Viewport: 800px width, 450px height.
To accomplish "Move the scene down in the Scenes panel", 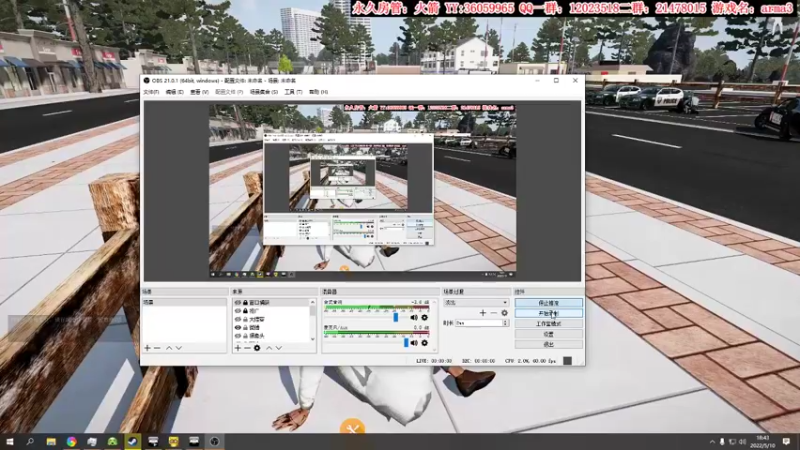I will point(179,348).
